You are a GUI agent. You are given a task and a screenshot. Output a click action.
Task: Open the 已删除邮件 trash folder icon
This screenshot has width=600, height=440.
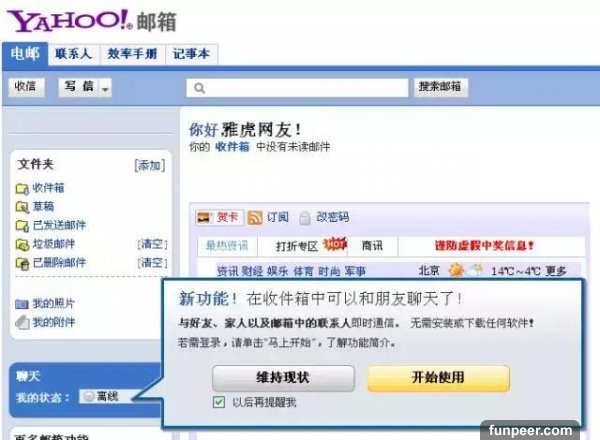coord(22,263)
